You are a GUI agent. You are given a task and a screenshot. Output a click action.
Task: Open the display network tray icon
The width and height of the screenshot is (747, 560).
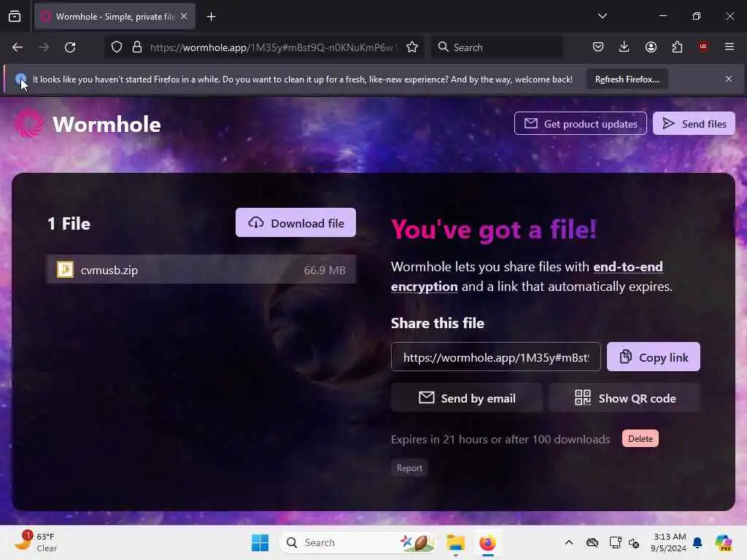click(x=615, y=542)
